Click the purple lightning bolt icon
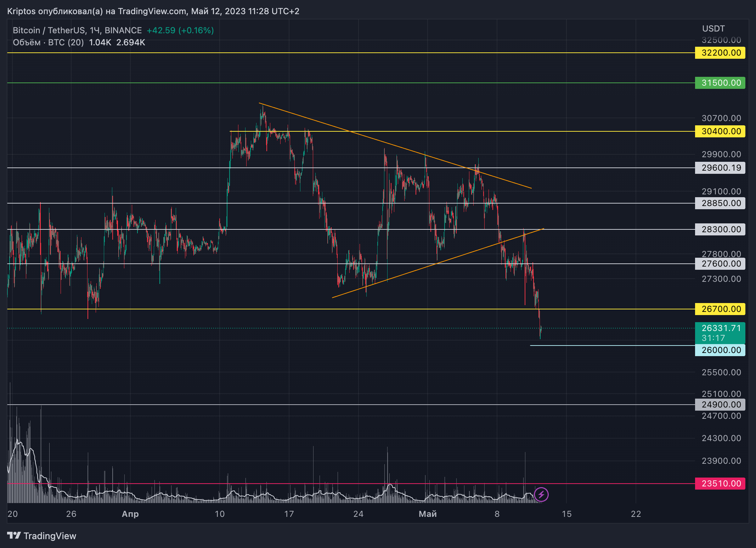Screen dimensions: 756x548 (541, 495)
